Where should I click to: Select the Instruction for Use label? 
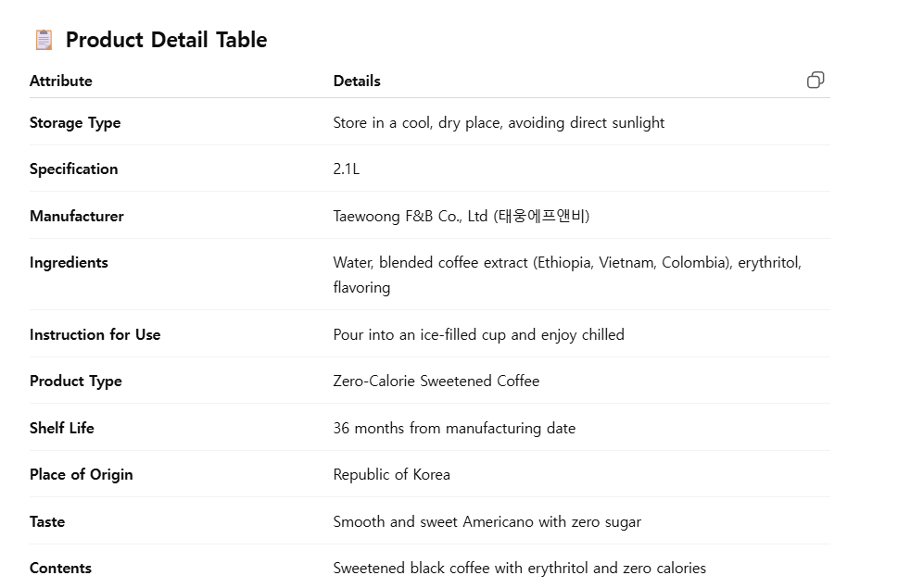(x=95, y=334)
